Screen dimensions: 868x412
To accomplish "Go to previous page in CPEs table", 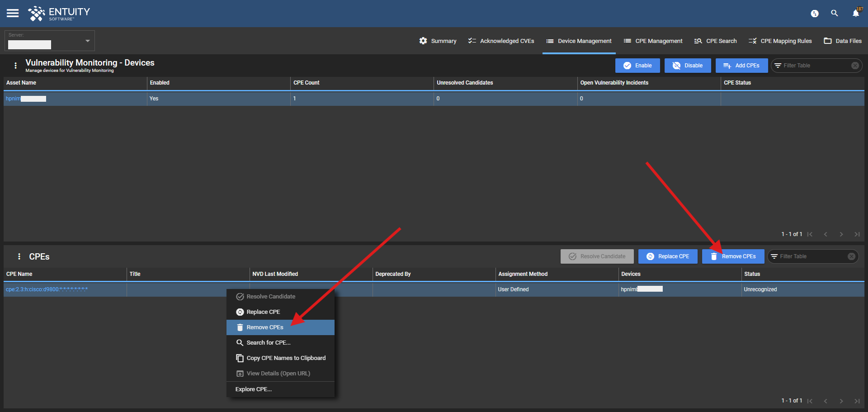I will [x=826, y=401].
